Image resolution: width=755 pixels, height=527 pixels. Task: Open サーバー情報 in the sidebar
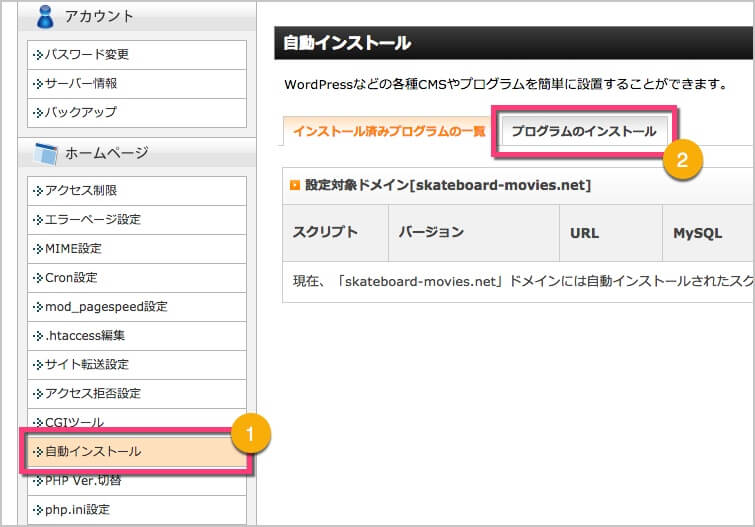pyautogui.click(x=137, y=84)
